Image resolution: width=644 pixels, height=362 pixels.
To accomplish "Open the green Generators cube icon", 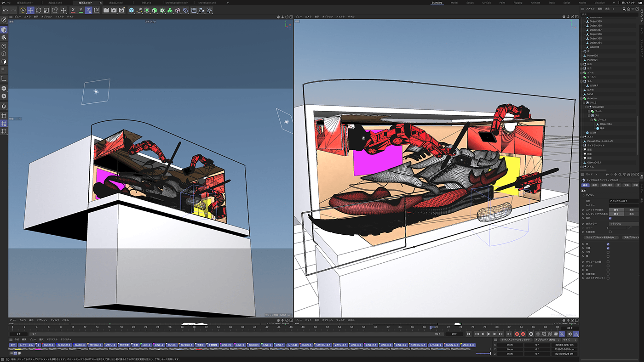I will tap(155, 10).
